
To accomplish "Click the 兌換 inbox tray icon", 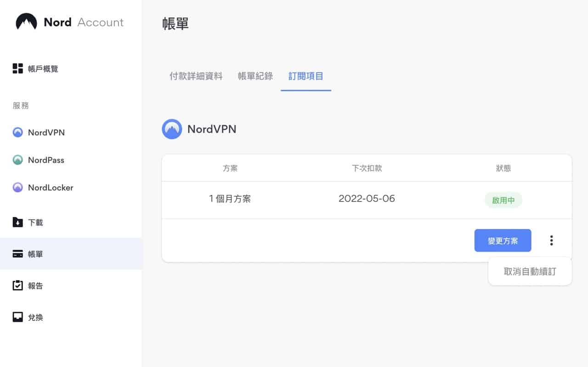I will [17, 317].
